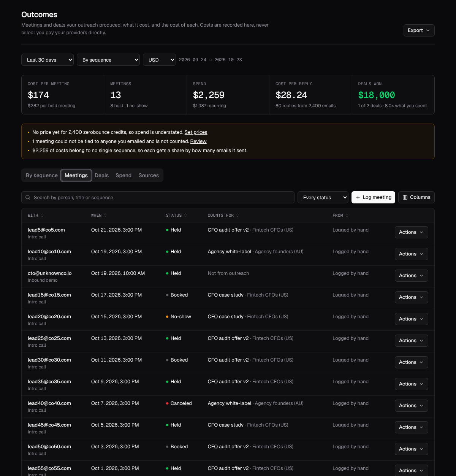Sort the table by FROM column

point(340,215)
